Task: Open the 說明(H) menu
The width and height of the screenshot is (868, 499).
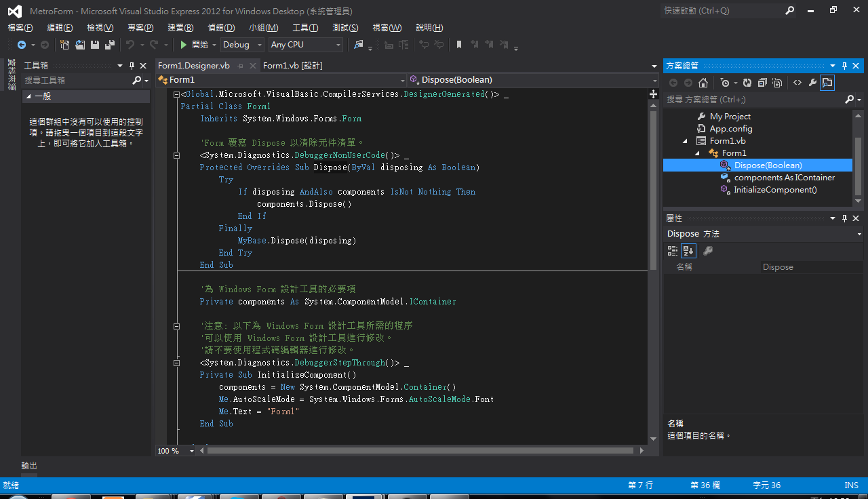Action: click(429, 28)
